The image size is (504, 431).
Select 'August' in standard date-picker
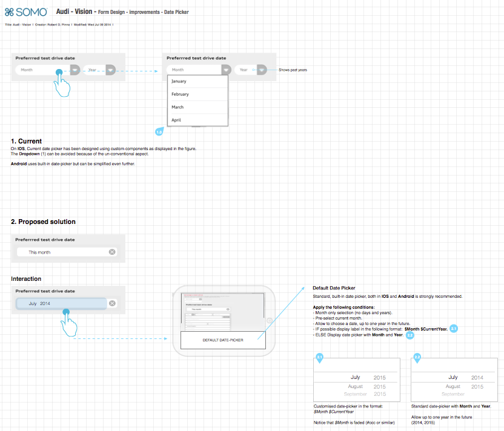point(453,386)
